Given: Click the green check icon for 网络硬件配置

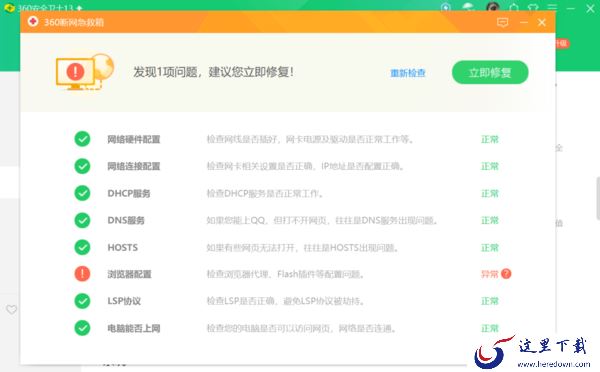Looking at the screenshot, I should [82, 139].
